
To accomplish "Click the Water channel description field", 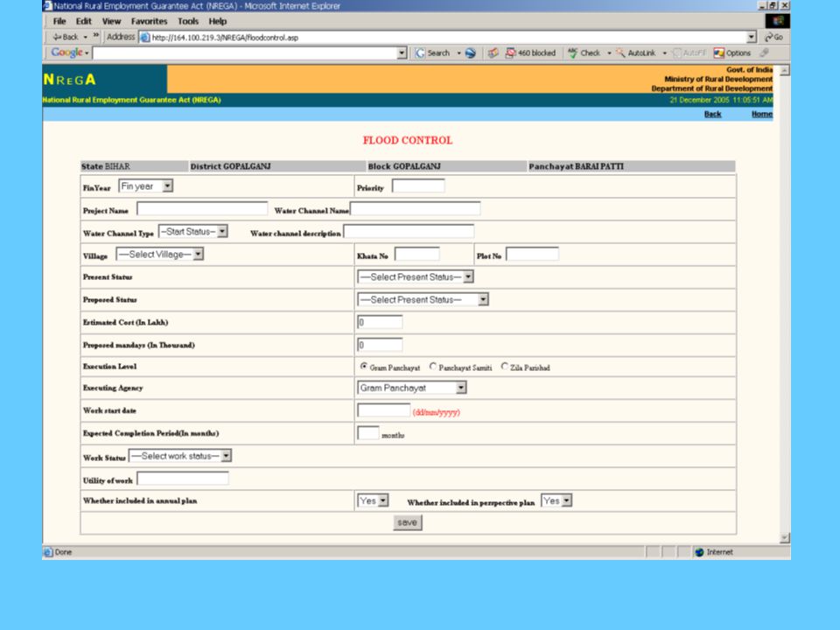I will pos(409,231).
